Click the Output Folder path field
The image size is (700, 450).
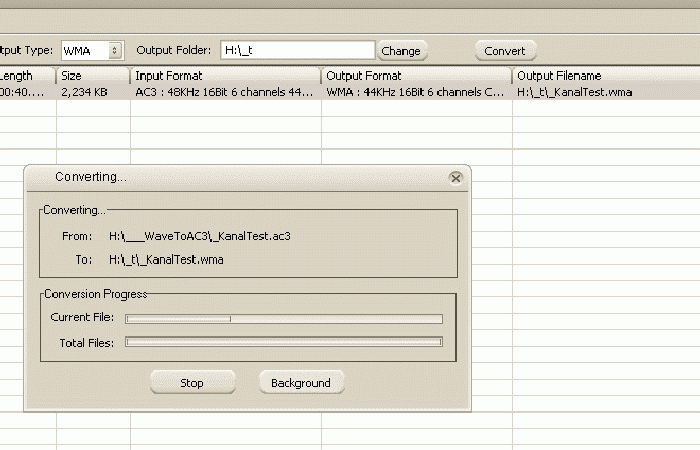click(297, 50)
